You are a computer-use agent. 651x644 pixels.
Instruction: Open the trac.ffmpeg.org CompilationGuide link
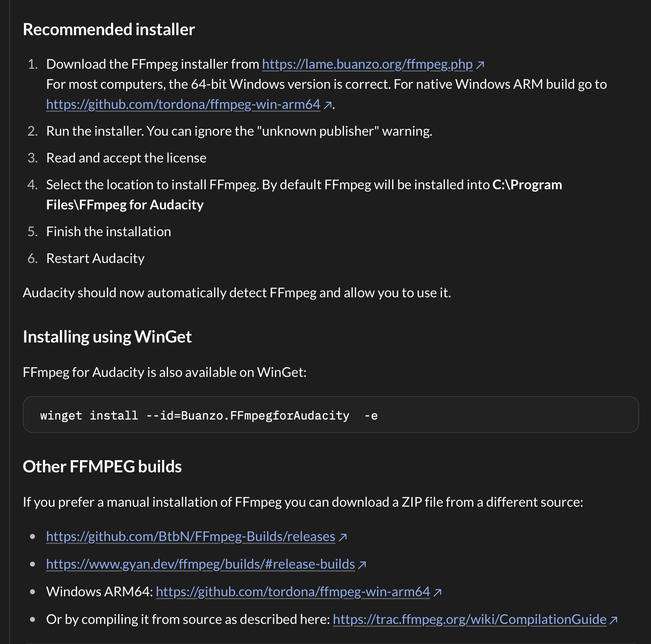[469, 619]
